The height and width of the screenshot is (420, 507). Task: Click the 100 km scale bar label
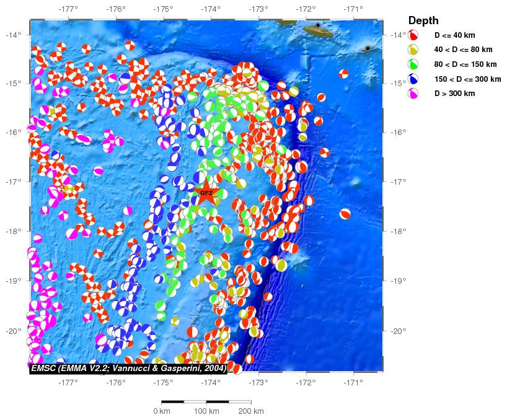coord(206,411)
